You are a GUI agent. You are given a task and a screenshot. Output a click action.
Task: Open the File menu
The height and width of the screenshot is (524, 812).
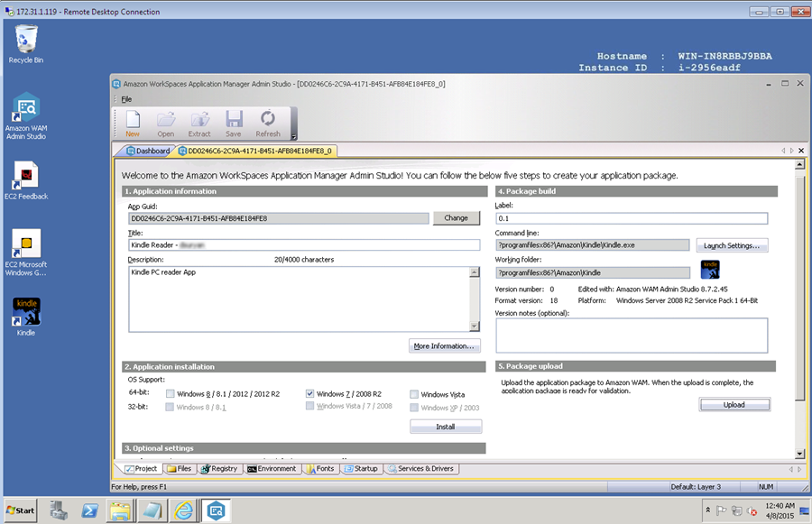pyautogui.click(x=126, y=98)
